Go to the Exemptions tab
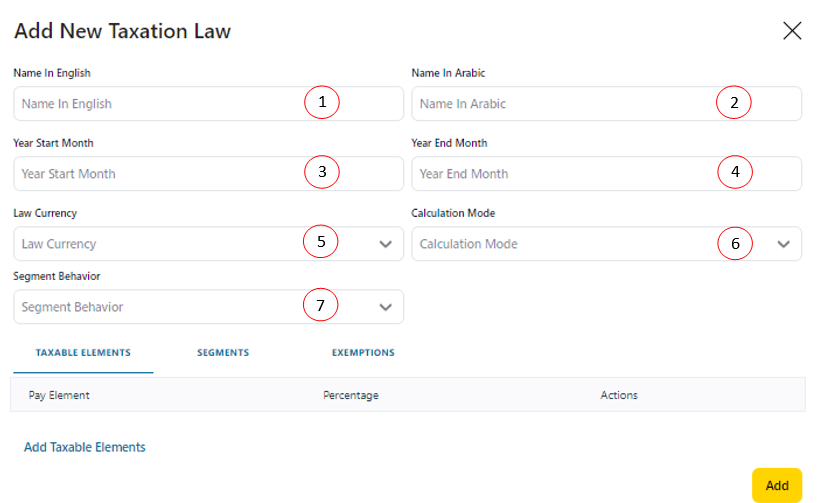 (x=363, y=353)
